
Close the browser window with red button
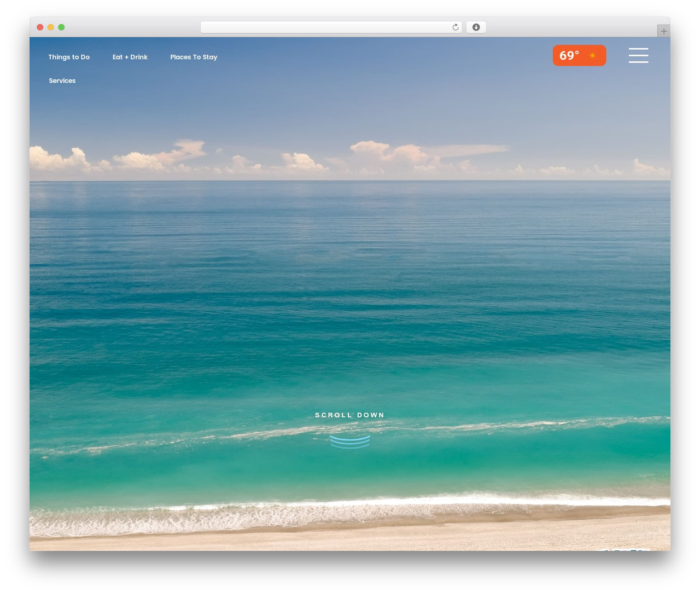click(40, 27)
